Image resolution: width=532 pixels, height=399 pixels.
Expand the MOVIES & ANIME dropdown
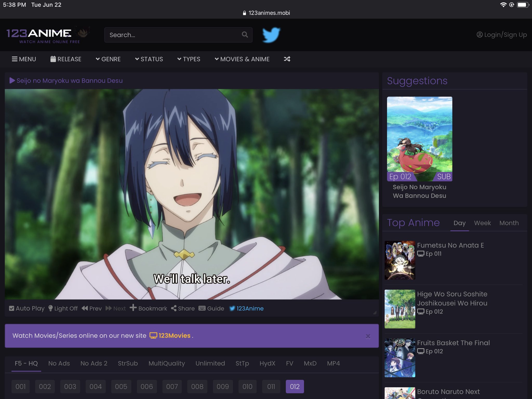(242, 59)
